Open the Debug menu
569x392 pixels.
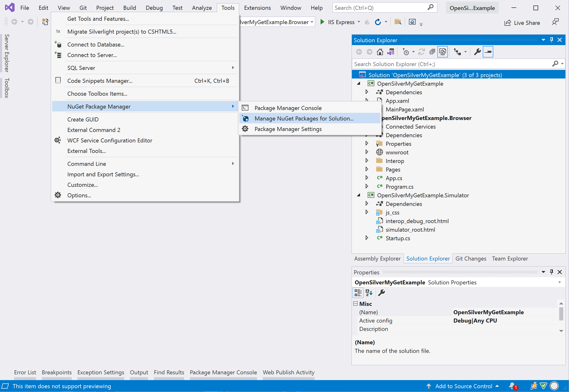click(154, 8)
